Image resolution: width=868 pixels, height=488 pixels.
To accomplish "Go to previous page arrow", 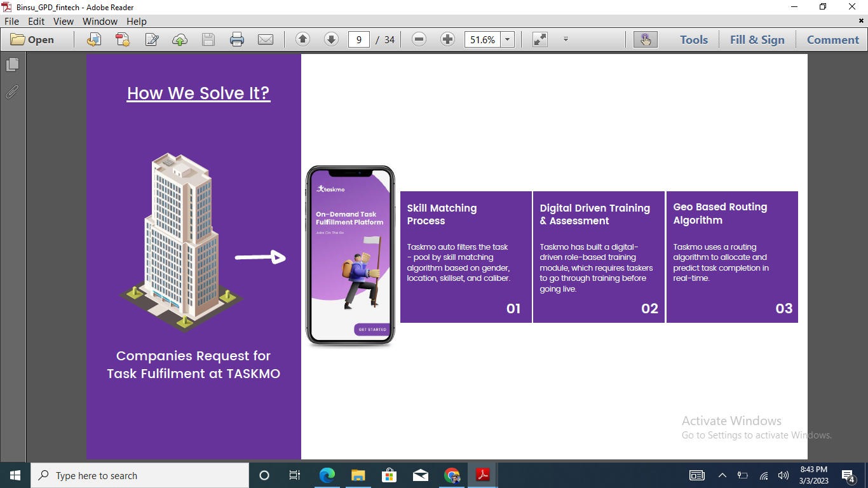I will [x=302, y=39].
